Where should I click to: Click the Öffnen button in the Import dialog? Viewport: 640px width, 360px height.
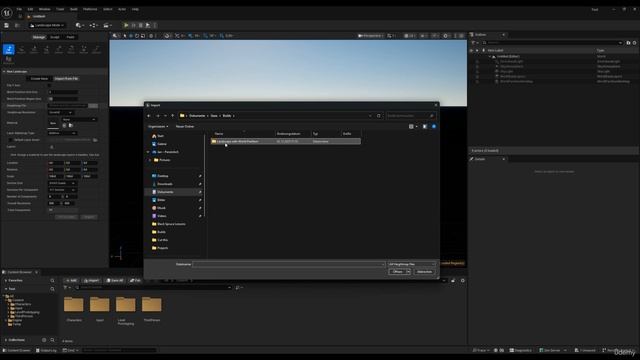pyautogui.click(x=397, y=272)
